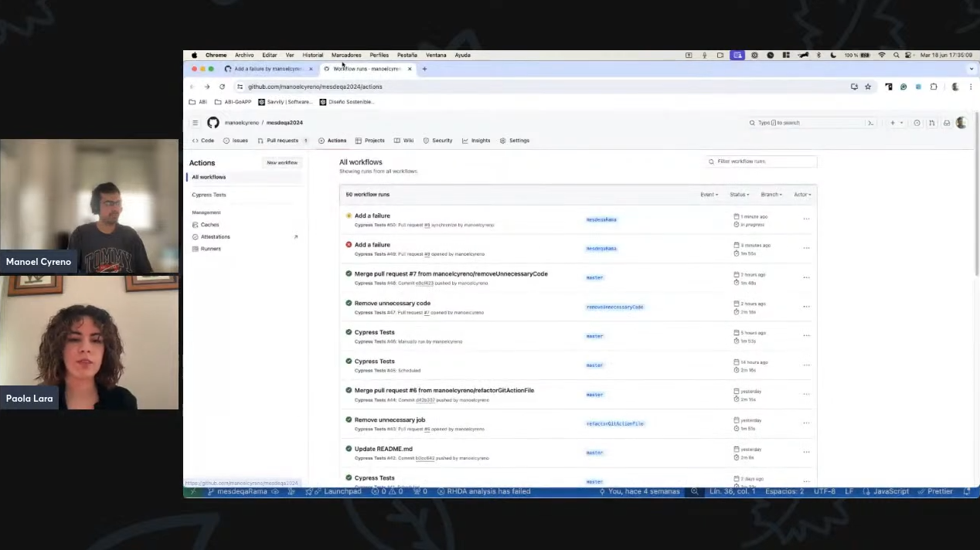Screen dimensions: 980x550
Task: Click the New workflow button
Action: [282, 163]
